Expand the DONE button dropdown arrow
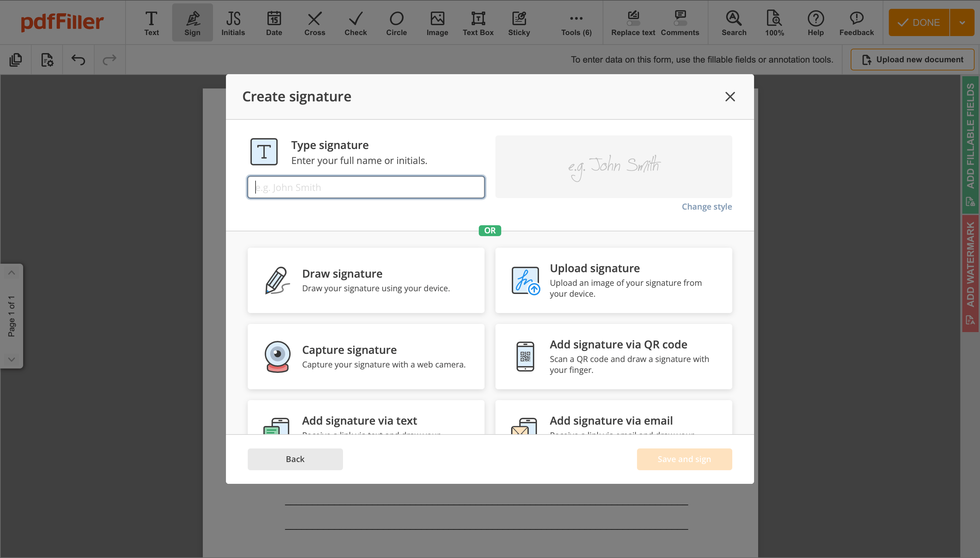The image size is (980, 558). tap(962, 22)
